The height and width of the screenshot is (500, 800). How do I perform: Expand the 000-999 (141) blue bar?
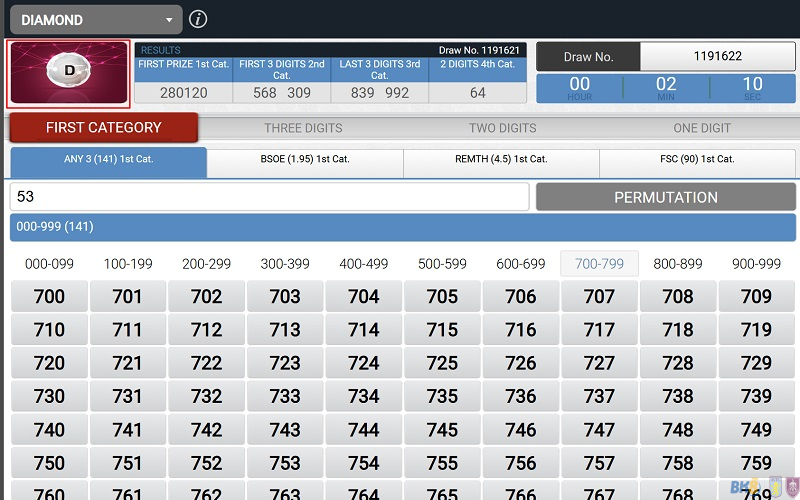(400, 227)
